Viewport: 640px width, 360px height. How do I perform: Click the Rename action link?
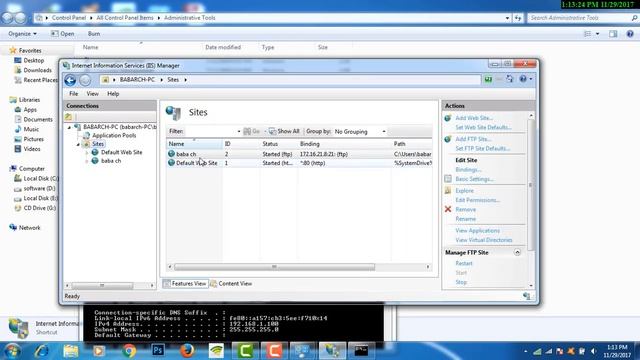466,219
